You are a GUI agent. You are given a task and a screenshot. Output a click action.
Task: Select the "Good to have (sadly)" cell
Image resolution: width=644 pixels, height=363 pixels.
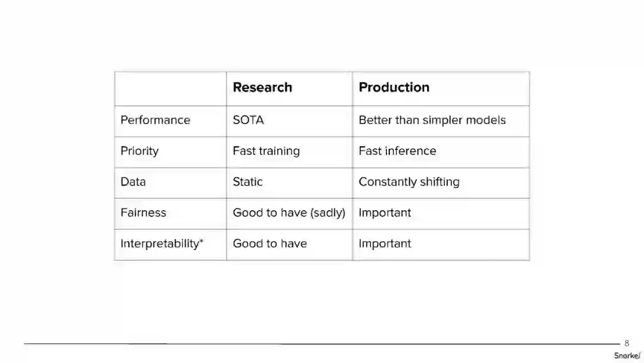point(289,213)
